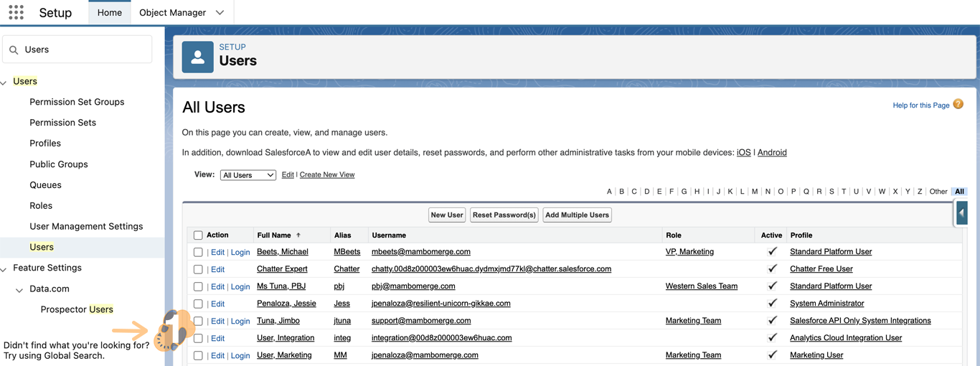Open the Create New View link

[326, 175]
